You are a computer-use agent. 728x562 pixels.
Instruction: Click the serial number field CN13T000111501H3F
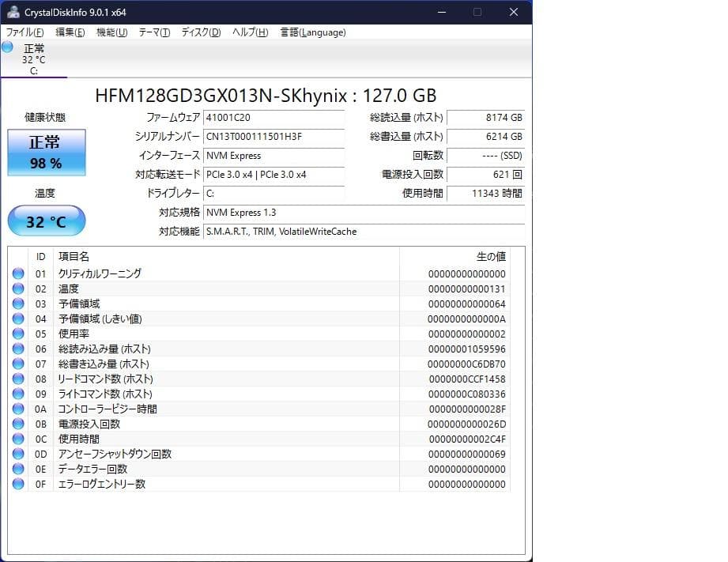tap(274, 137)
